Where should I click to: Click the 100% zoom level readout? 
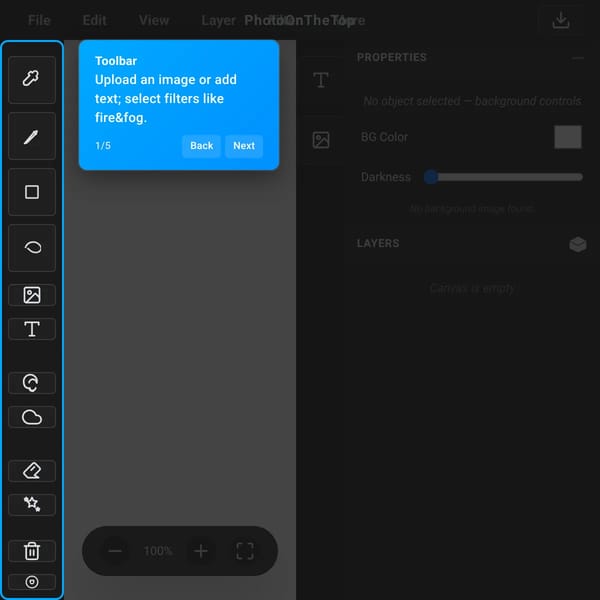click(158, 551)
